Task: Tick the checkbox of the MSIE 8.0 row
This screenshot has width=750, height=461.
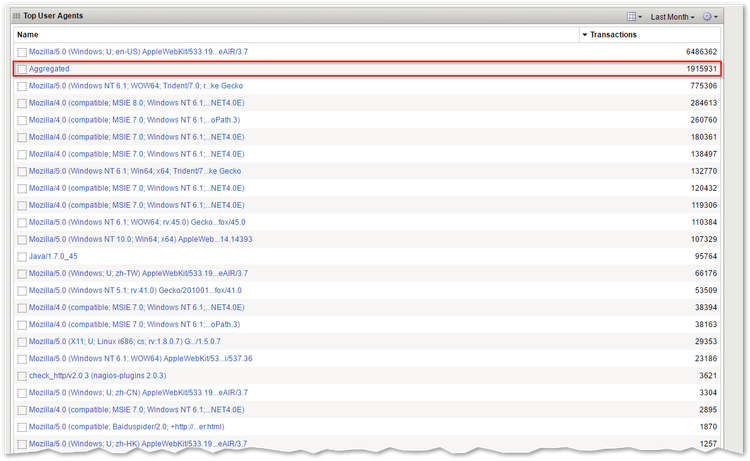Action: (22, 103)
